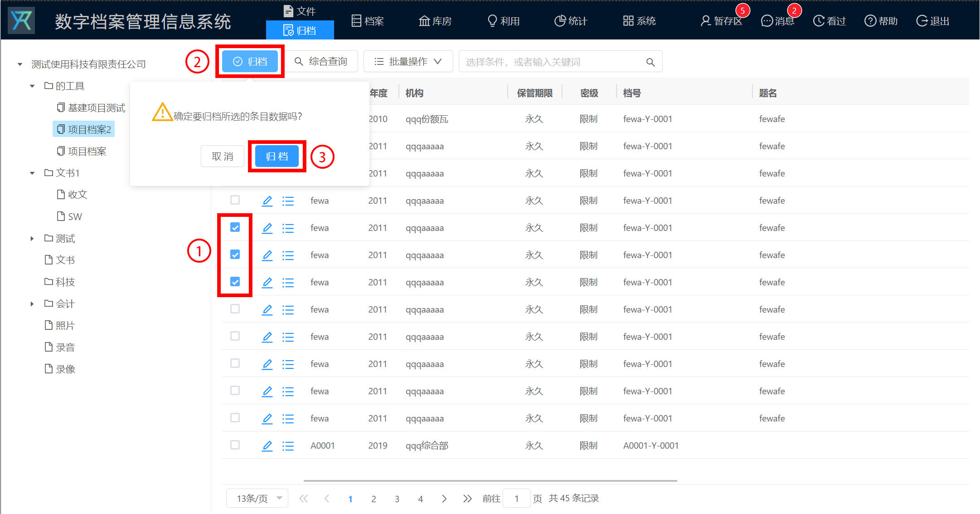Collapse the 的工具 folder arrow

[x=32, y=86]
